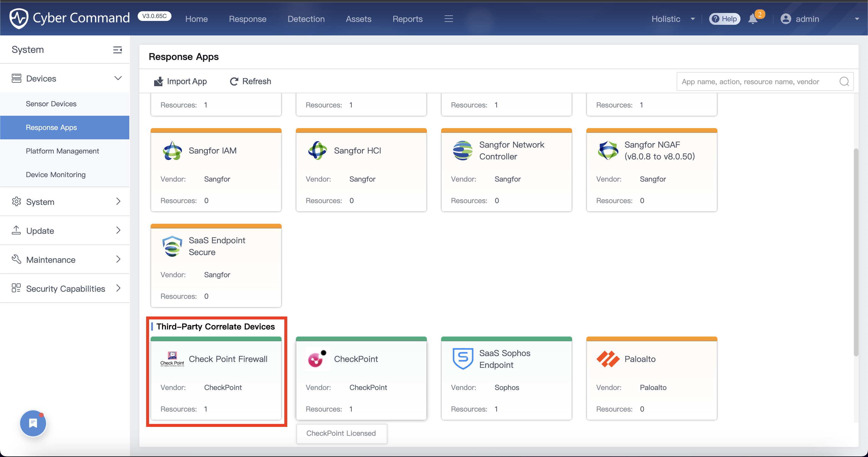The height and width of the screenshot is (457, 868).
Task: Click the Sangfor IAM app logo
Action: [172, 151]
